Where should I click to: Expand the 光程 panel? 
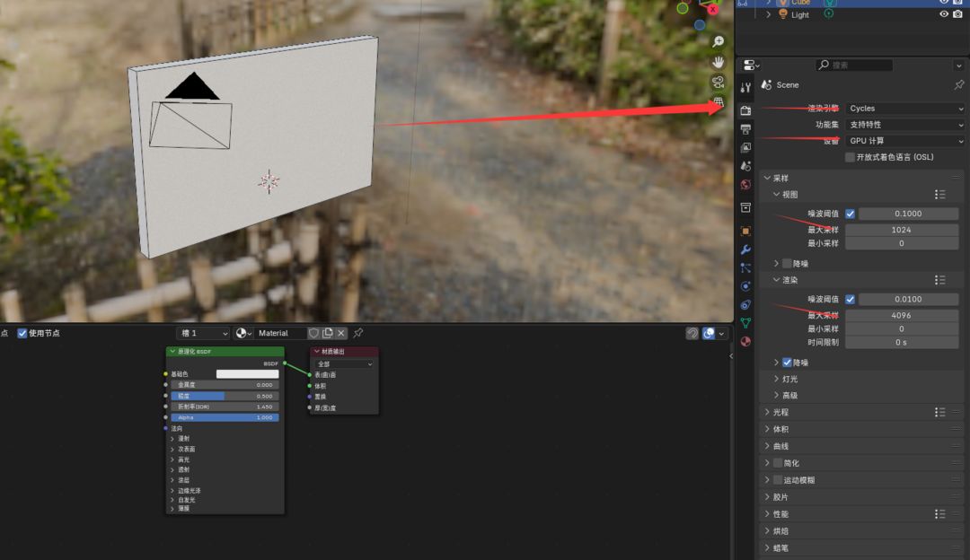point(767,412)
